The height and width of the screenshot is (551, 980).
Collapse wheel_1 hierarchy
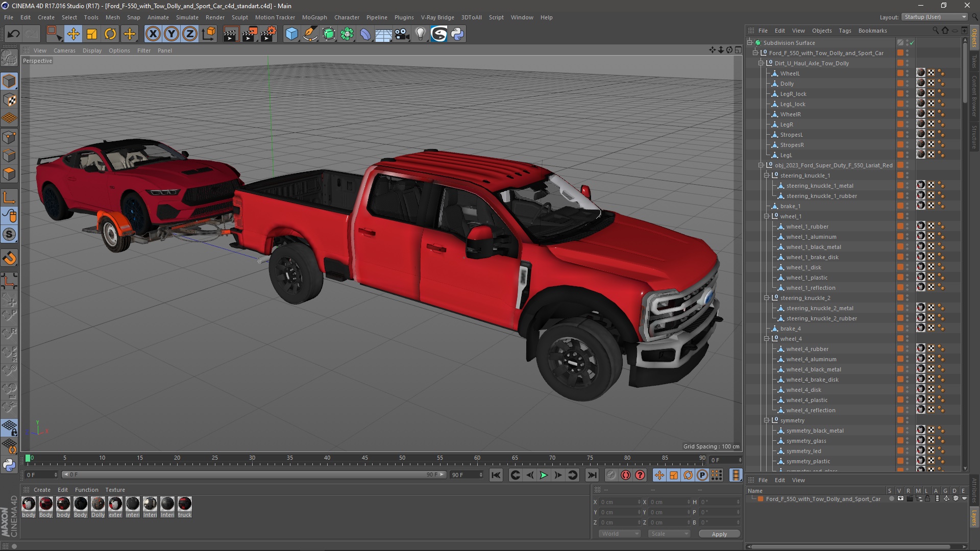click(767, 216)
